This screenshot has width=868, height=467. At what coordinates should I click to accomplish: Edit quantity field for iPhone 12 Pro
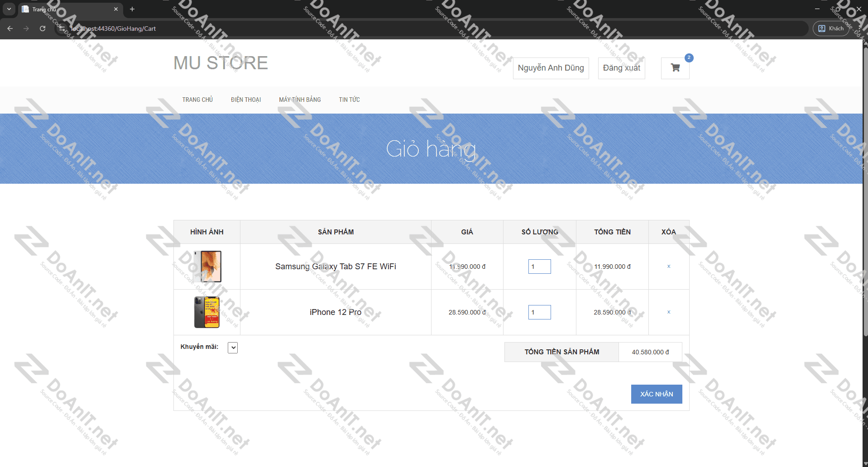point(540,312)
